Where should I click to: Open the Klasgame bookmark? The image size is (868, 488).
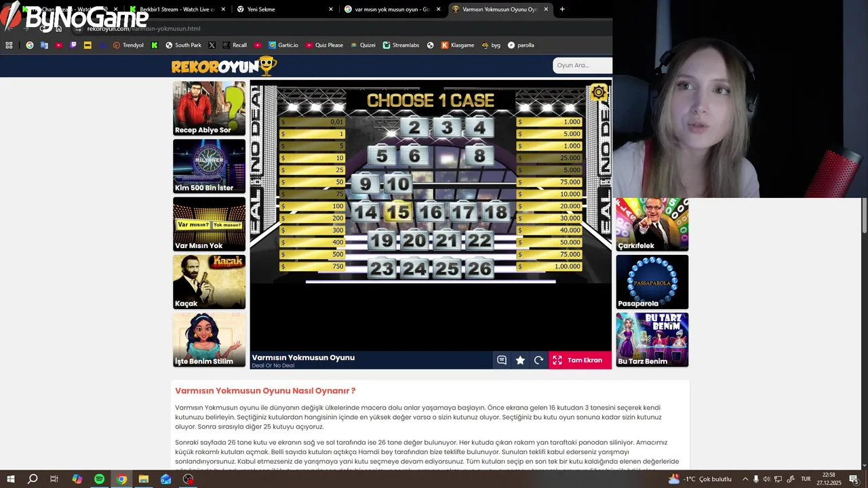458,45
